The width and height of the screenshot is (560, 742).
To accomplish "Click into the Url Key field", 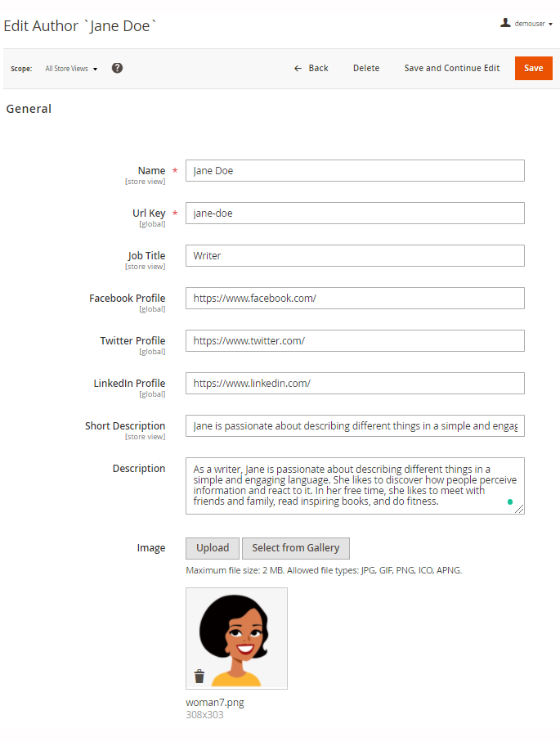I will click(355, 213).
